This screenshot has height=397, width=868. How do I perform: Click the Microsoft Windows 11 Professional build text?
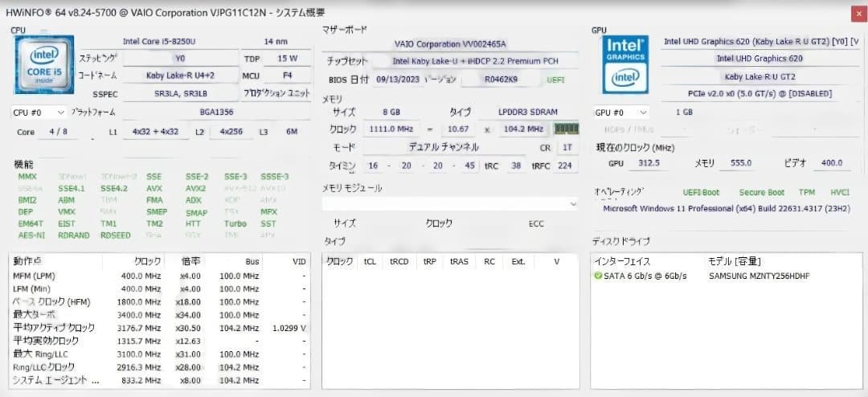pos(727,208)
